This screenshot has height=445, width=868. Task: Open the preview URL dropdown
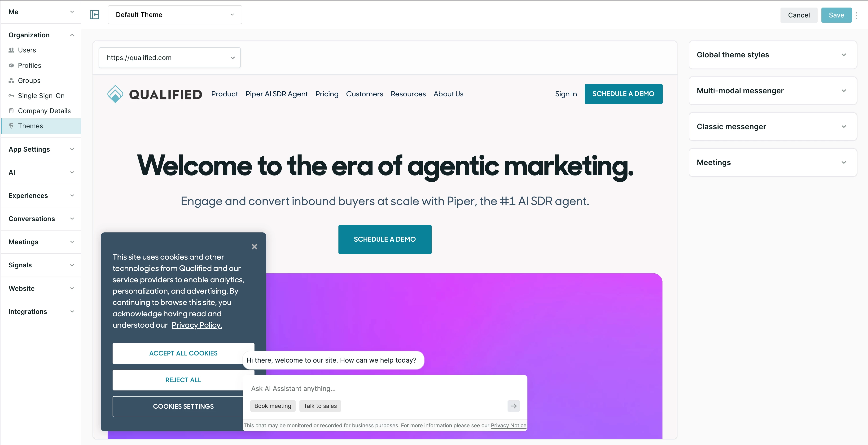[170, 58]
